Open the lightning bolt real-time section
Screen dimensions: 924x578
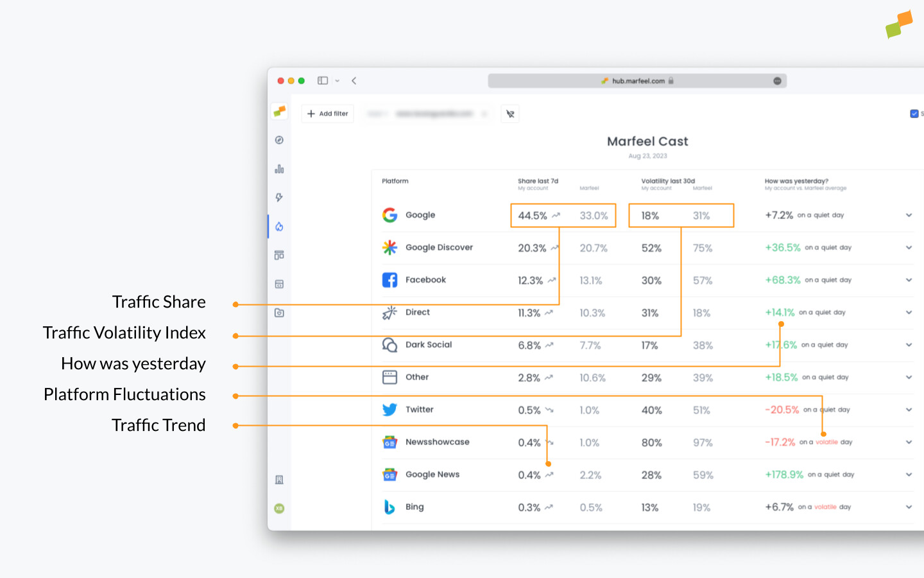click(x=279, y=197)
